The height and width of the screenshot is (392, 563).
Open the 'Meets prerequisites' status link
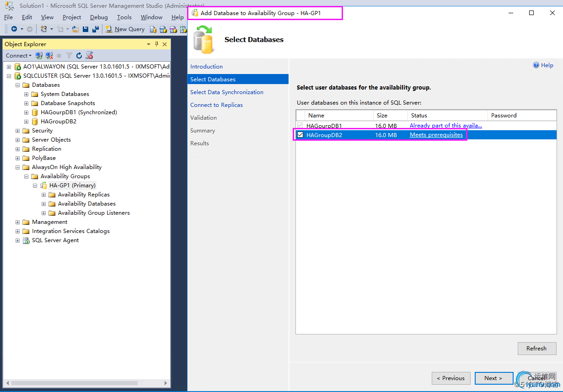(436, 135)
